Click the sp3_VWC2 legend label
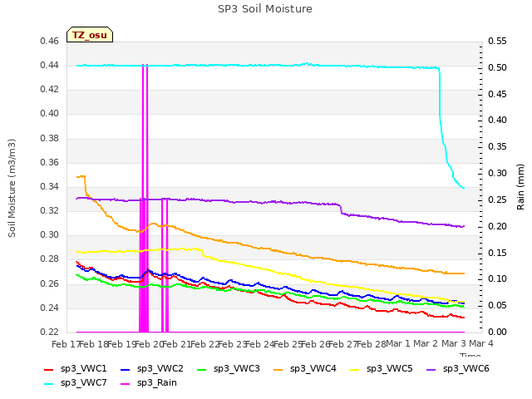 coord(160,368)
